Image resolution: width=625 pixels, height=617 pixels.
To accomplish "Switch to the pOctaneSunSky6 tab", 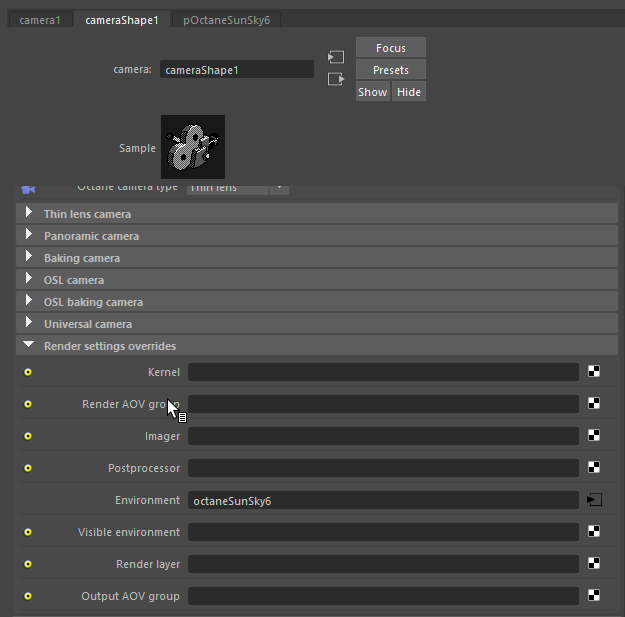I will point(226,20).
